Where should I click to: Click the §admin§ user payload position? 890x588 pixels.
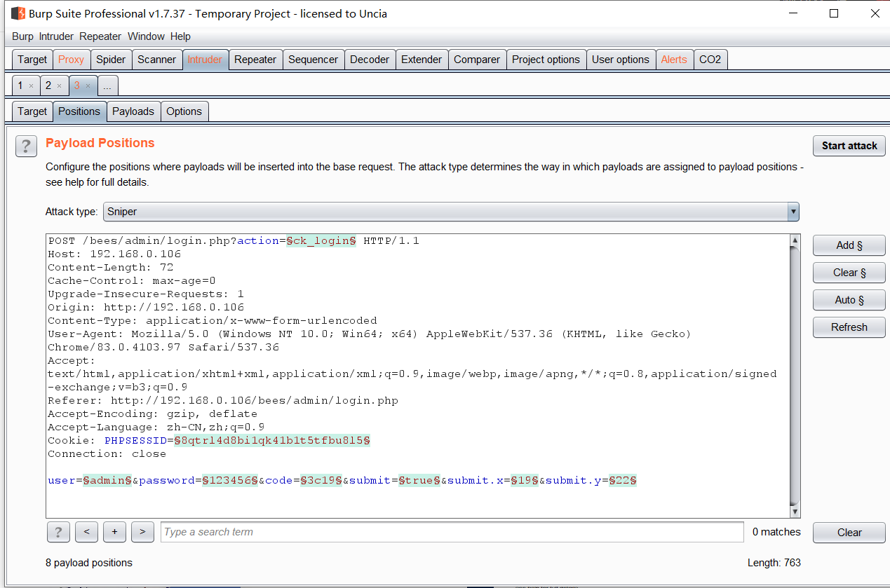tap(107, 480)
